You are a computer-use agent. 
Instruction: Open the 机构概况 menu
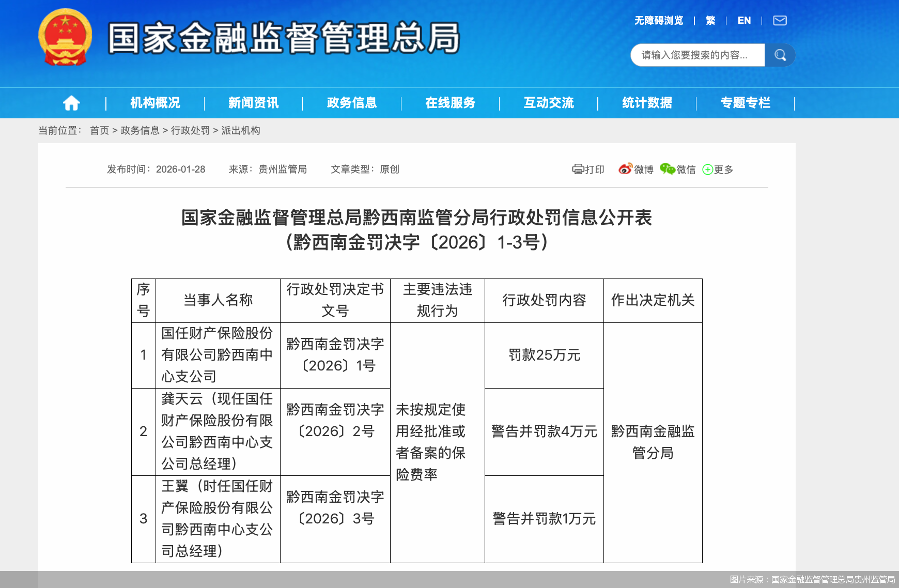coord(155,103)
